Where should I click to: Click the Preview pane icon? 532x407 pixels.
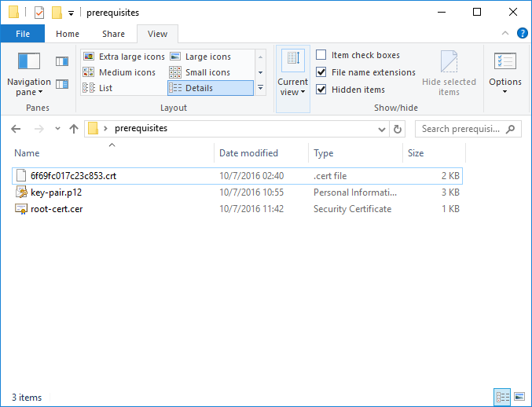pos(62,61)
